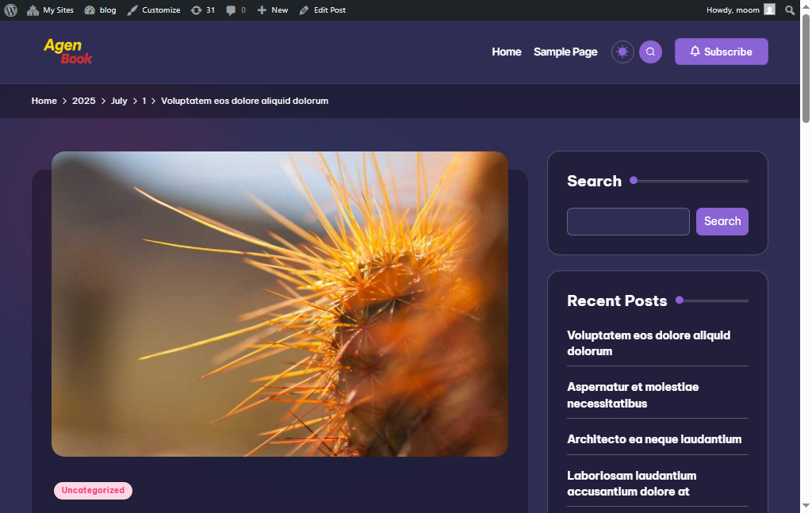
Task: Open Sample Page from navigation
Action: click(565, 52)
